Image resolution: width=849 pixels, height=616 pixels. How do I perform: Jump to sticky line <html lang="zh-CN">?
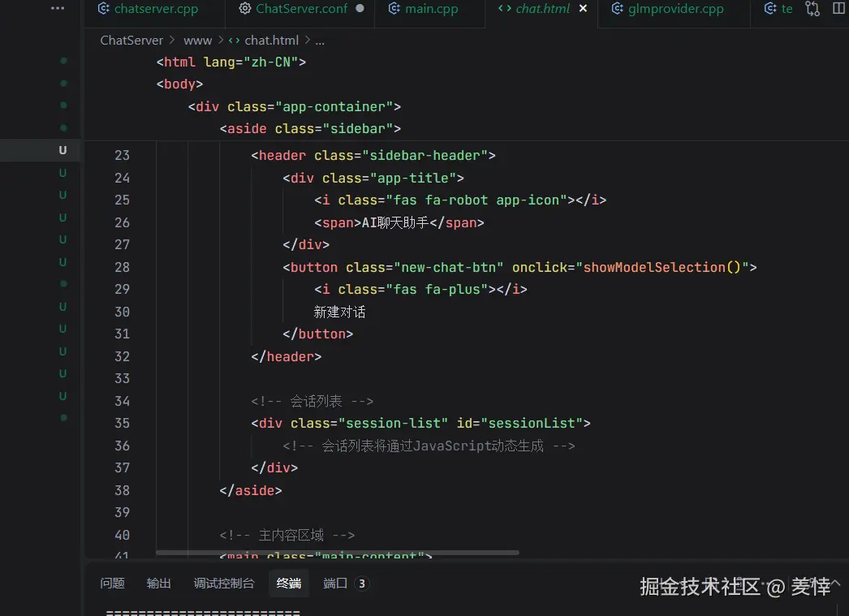231,62
